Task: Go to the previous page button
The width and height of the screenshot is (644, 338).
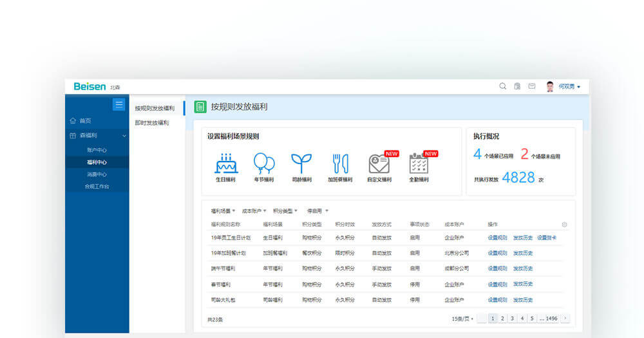Action: click(482, 319)
